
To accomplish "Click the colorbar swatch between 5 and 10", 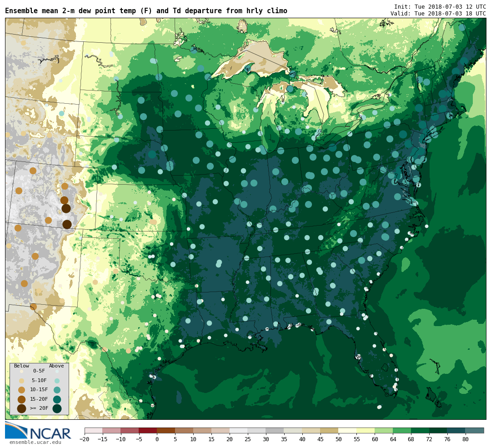I will (184, 430).
